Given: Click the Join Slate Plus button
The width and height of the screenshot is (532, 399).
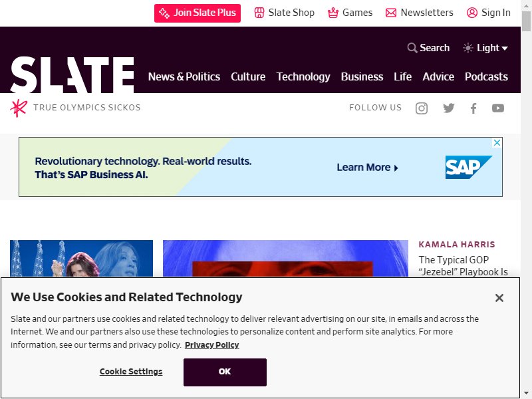Looking at the screenshot, I should 197,13.
